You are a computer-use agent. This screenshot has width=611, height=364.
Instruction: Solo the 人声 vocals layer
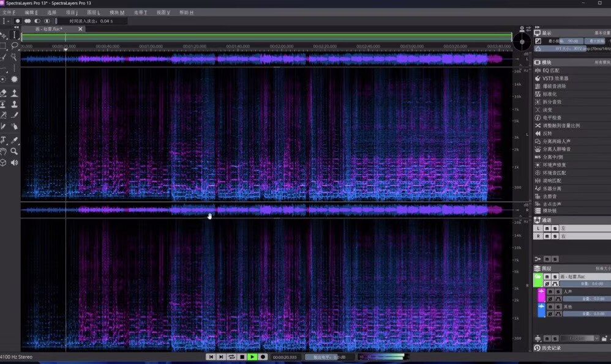[558, 292]
